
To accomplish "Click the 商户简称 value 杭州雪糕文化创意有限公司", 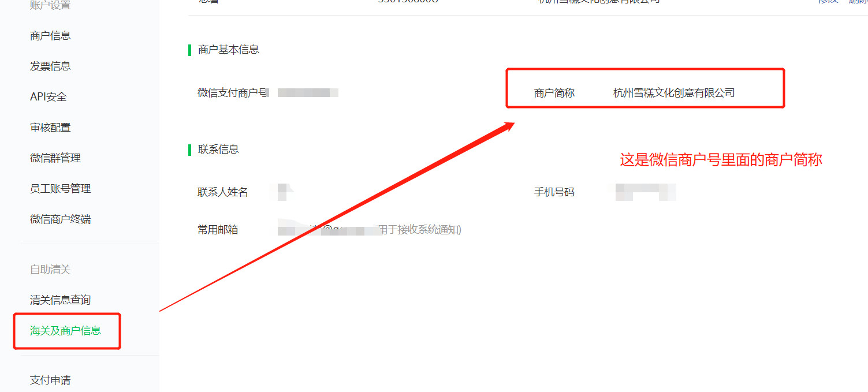I will [674, 93].
